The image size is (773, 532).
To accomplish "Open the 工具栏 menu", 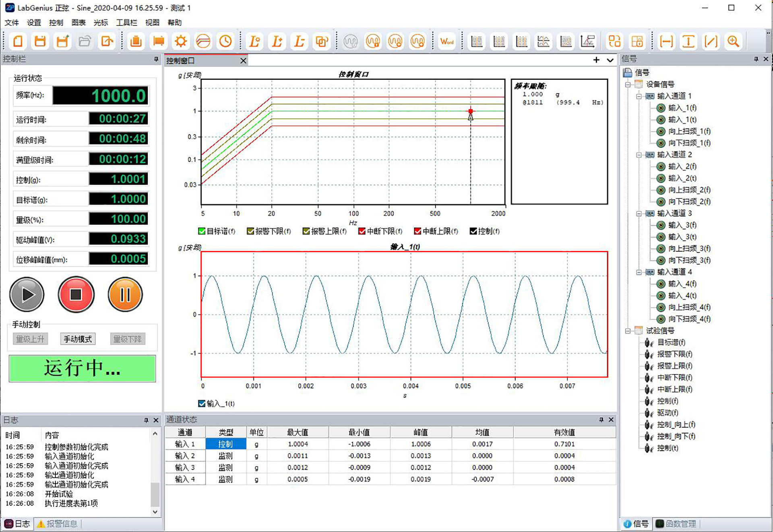I will (126, 23).
